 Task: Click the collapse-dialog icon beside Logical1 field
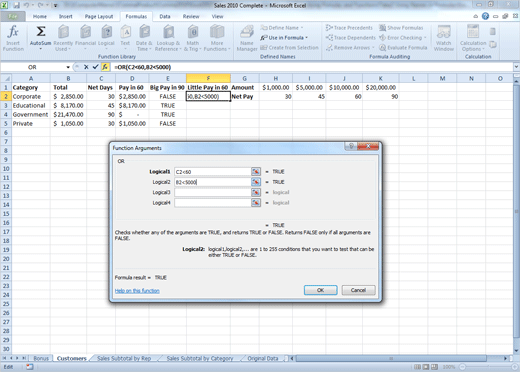(x=256, y=172)
